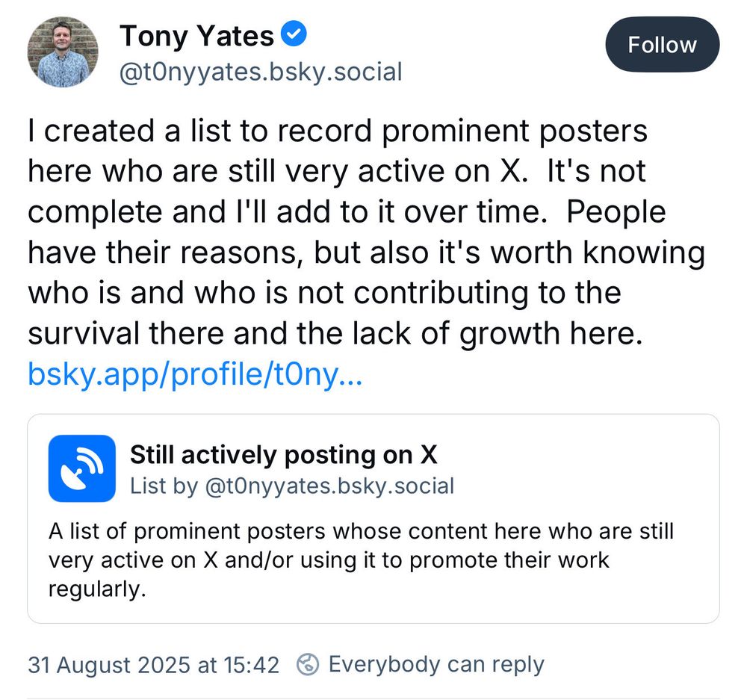Click the blue verified badge next to Tony Yates

pos(294,34)
